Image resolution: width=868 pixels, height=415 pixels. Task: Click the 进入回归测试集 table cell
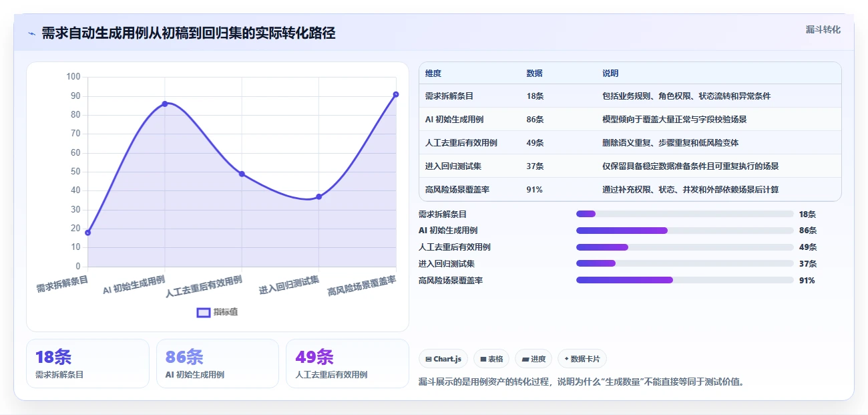pos(453,166)
